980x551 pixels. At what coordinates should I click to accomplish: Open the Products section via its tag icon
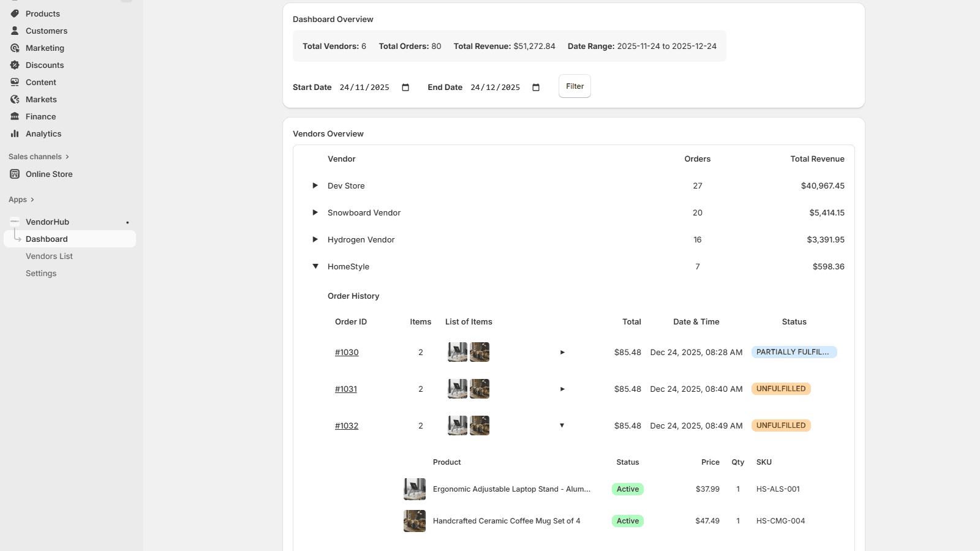[x=14, y=13]
